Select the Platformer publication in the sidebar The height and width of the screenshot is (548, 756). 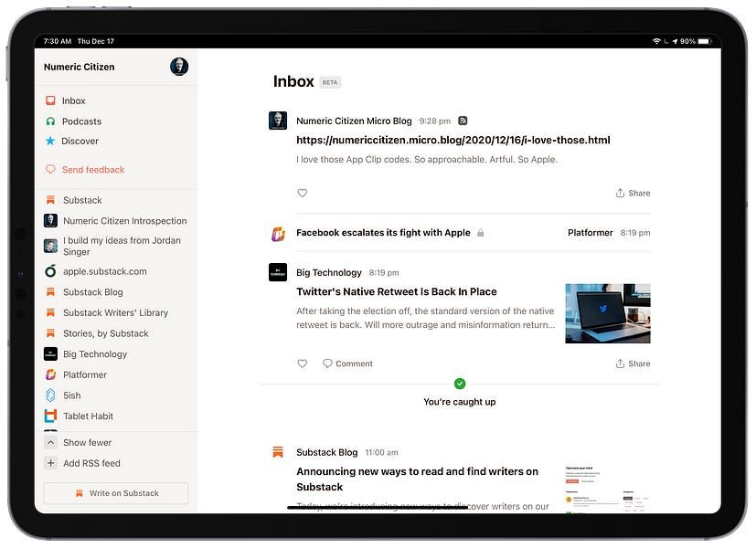click(x=84, y=374)
